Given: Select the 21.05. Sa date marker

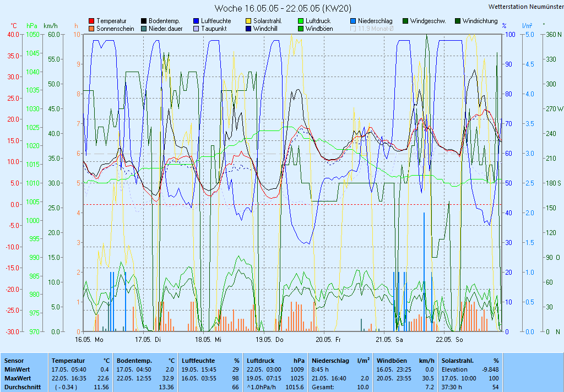Looking at the screenshot, I should [389, 340].
